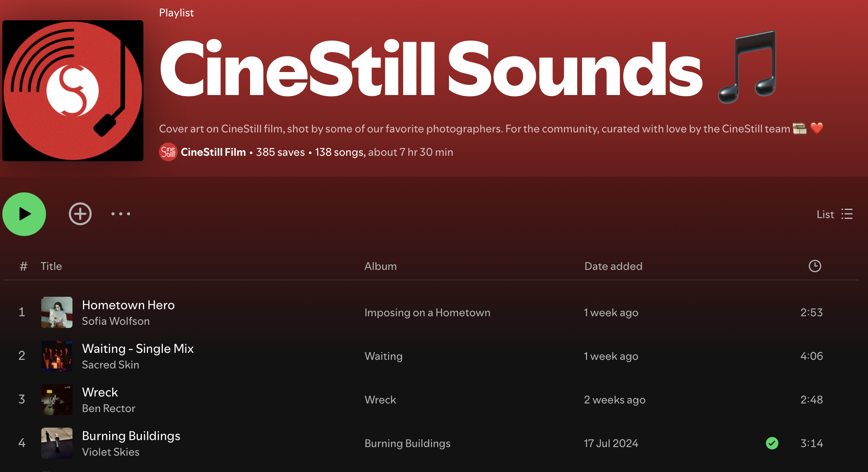Click the clock duration column icon
Screen dimensions: 868x472
(x=815, y=266)
